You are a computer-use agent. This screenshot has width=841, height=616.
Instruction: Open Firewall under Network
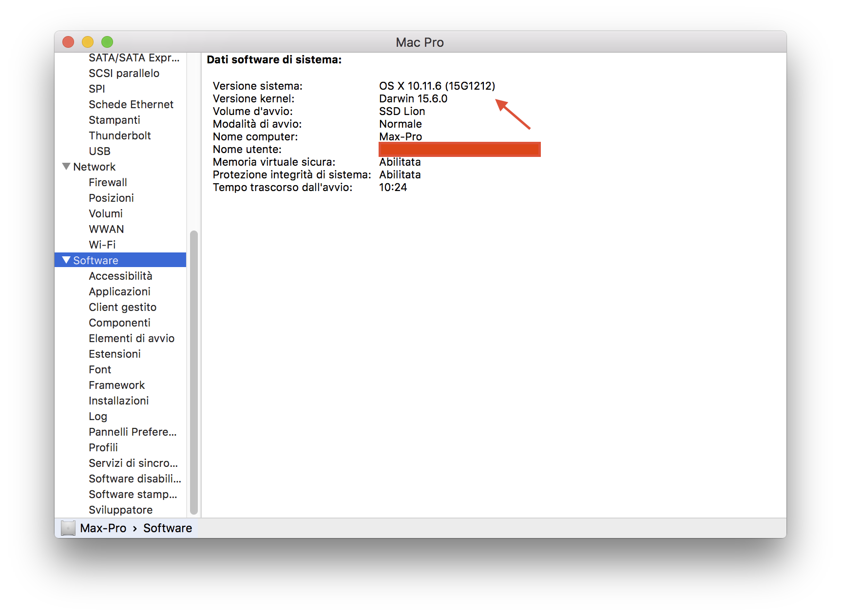[108, 182]
